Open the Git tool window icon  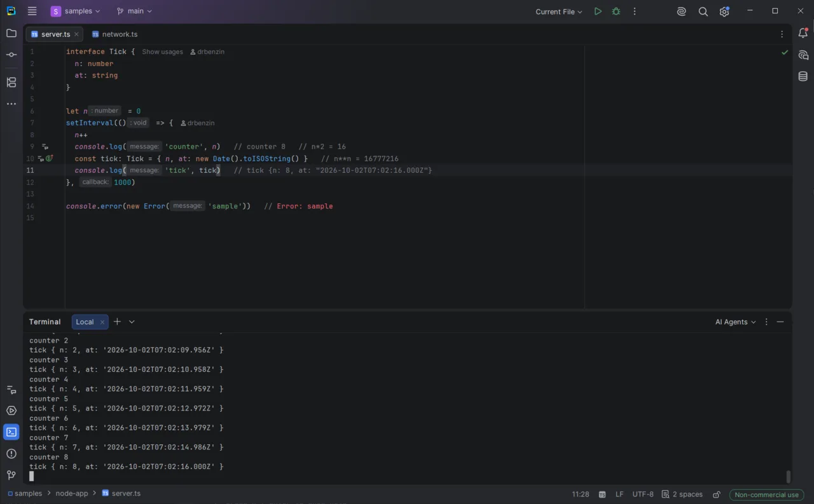[11, 475]
